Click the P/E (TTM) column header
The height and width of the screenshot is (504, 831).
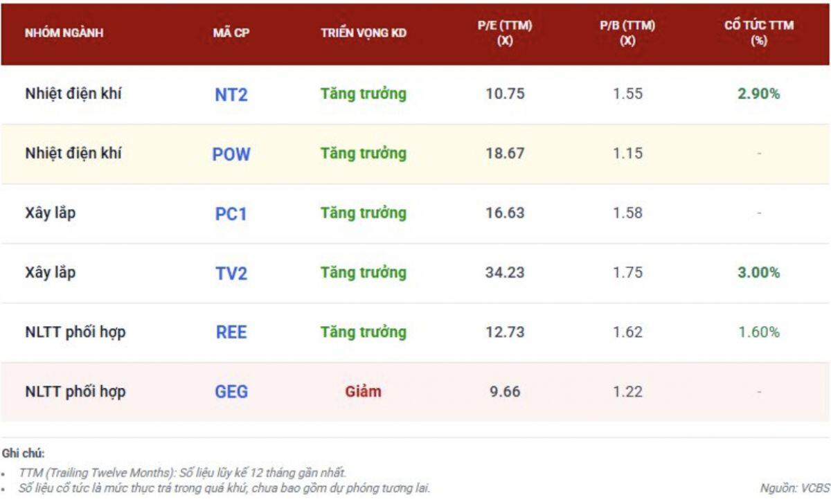tap(505, 33)
